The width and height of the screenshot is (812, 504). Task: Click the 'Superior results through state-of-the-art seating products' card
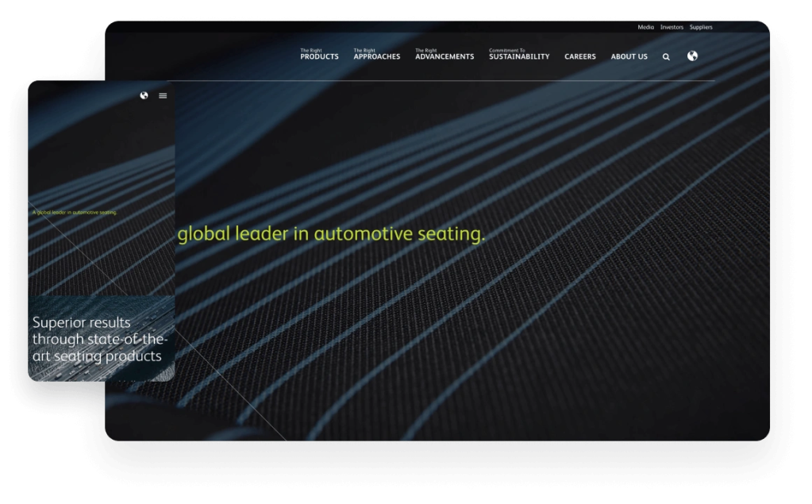[x=101, y=338]
